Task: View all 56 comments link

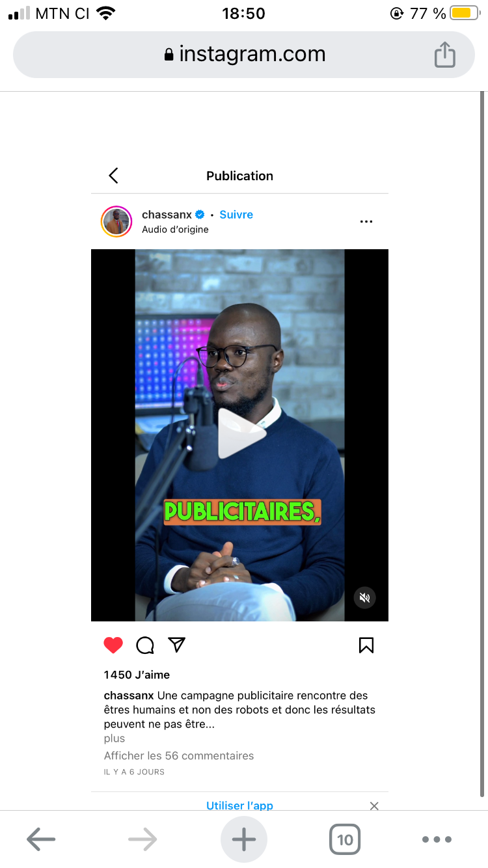Action: pos(179,756)
